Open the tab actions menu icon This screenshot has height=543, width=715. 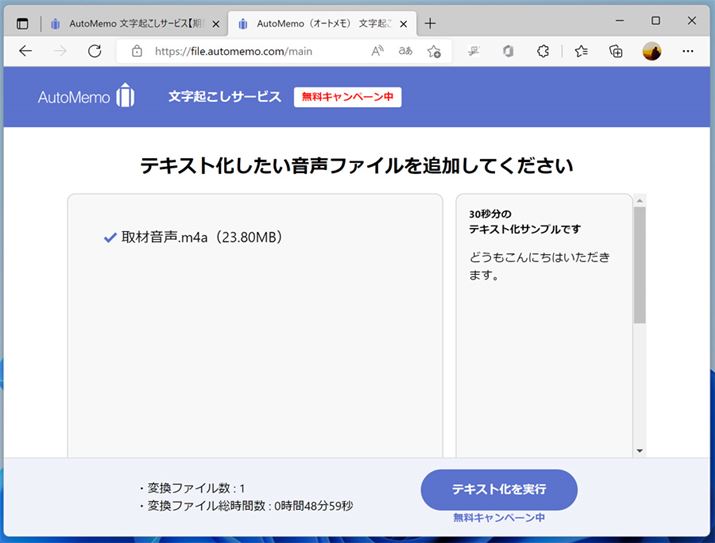pos(22,23)
